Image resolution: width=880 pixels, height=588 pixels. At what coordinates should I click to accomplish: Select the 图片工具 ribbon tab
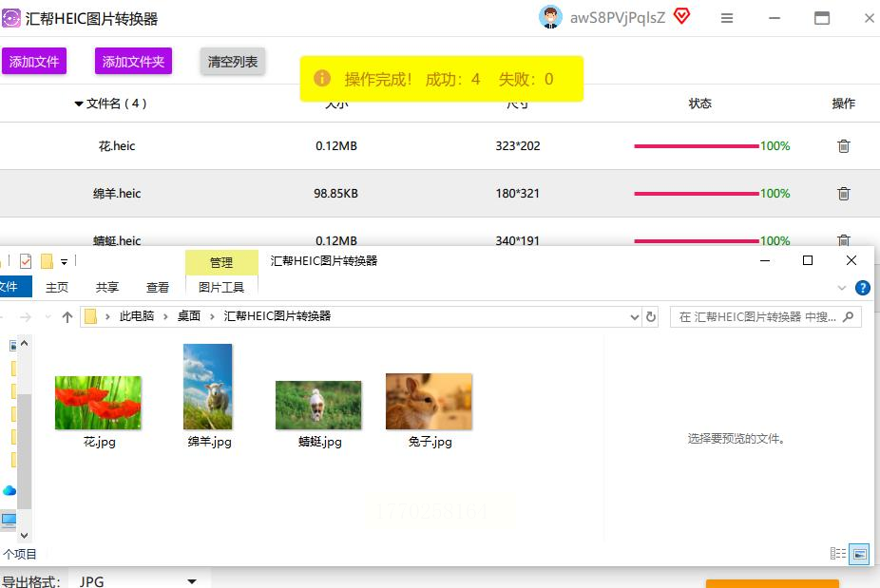tap(221, 287)
